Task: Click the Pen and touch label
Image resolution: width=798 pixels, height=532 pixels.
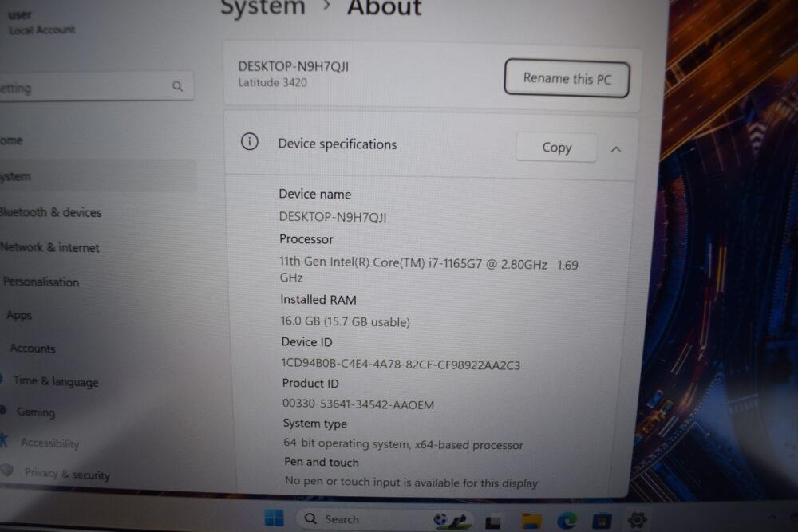Action: [321, 462]
